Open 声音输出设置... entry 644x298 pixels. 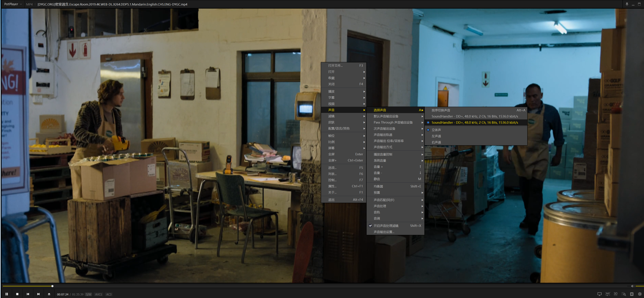395,232
